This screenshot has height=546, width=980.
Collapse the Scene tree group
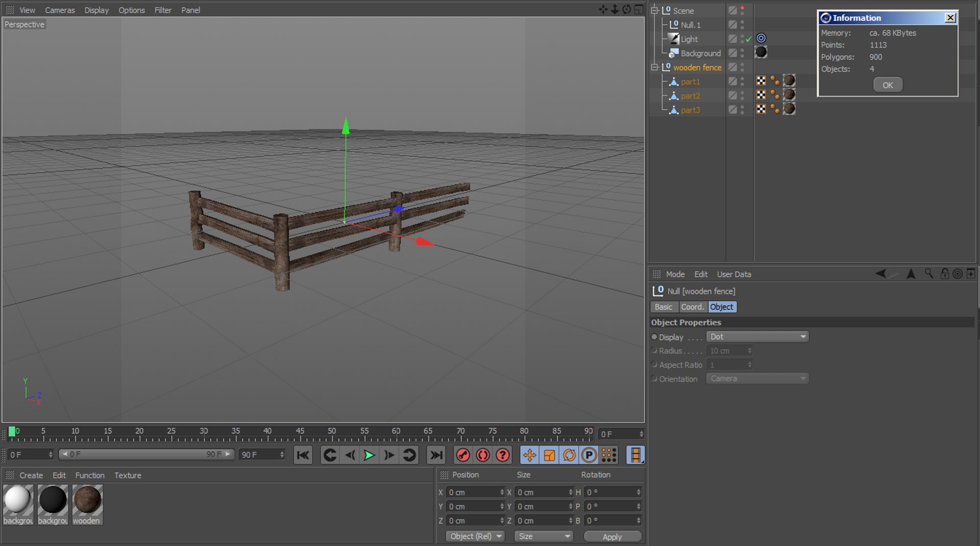(x=654, y=10)
